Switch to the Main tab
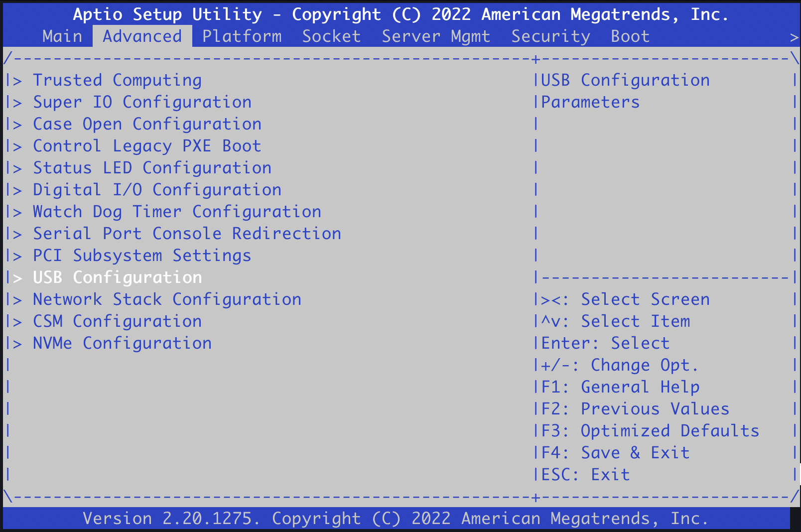 click(62, 36)
